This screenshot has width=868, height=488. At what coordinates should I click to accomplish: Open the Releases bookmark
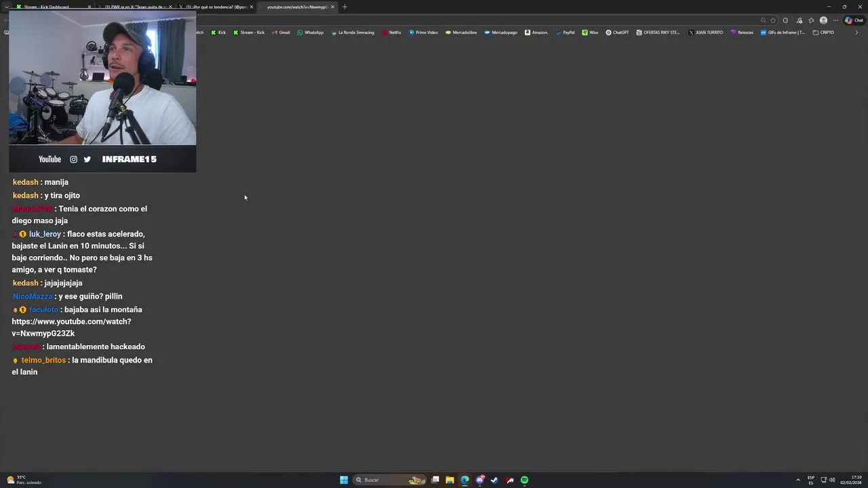point(742,33)
